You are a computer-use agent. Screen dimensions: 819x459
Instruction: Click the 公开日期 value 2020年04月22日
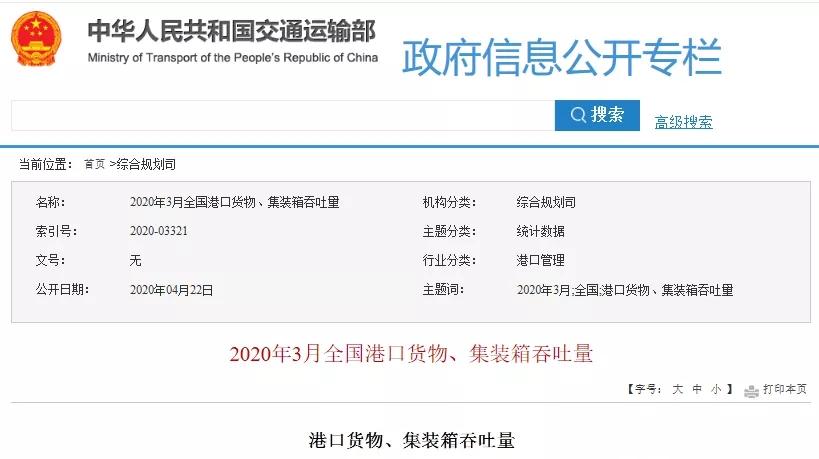click(x=172, y=290)
